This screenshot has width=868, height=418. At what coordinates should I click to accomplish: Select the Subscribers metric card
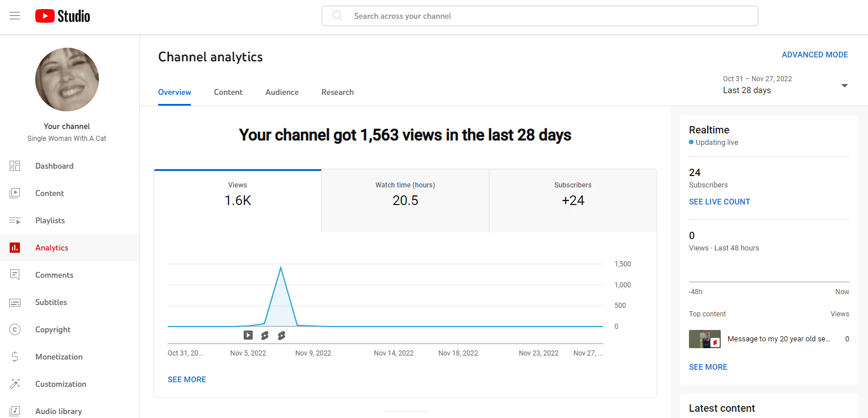tap(572, 194)
